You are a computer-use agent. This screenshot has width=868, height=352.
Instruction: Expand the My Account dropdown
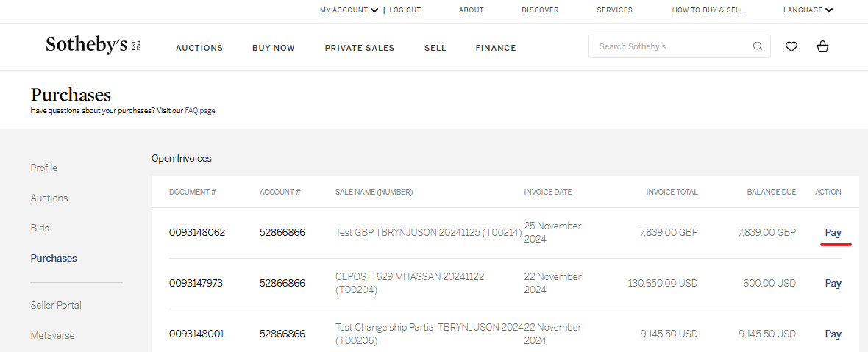349,10
